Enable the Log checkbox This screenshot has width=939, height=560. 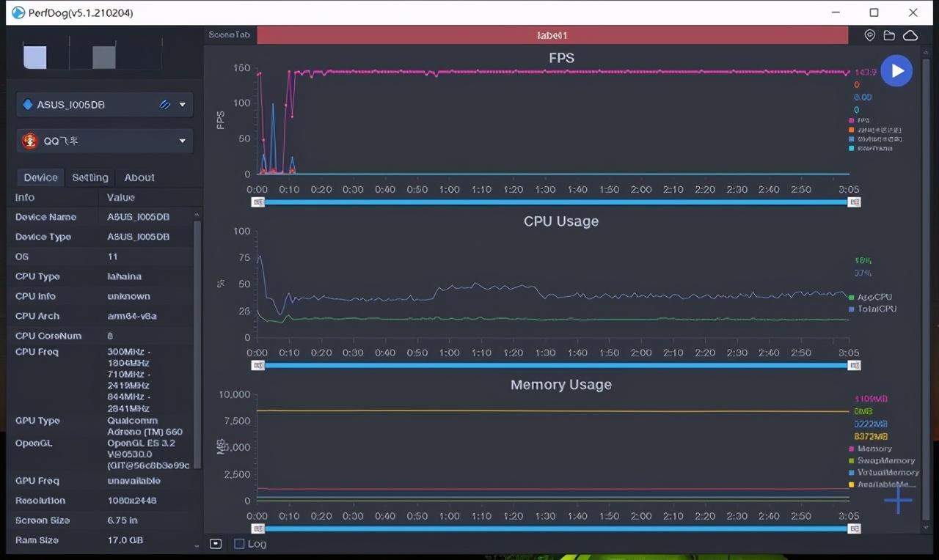(239, 544)
